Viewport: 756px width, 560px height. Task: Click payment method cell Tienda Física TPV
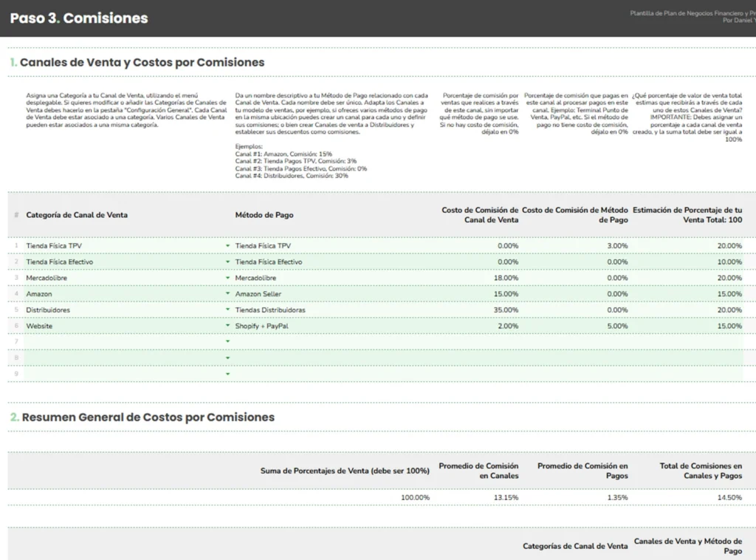(333, 246)
